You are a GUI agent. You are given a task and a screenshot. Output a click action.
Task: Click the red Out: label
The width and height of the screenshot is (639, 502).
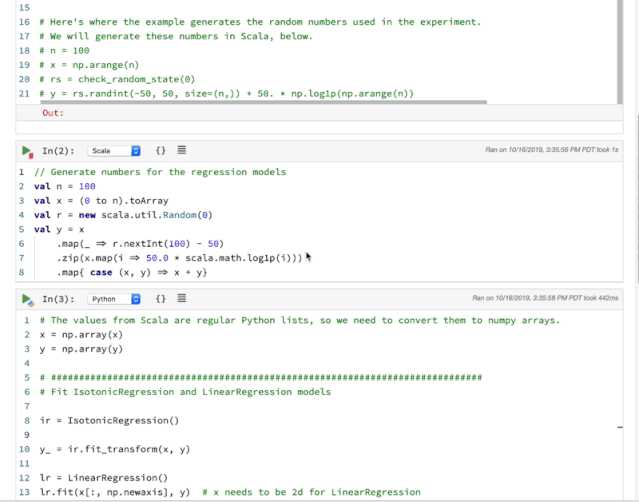(x=53, y=113)
